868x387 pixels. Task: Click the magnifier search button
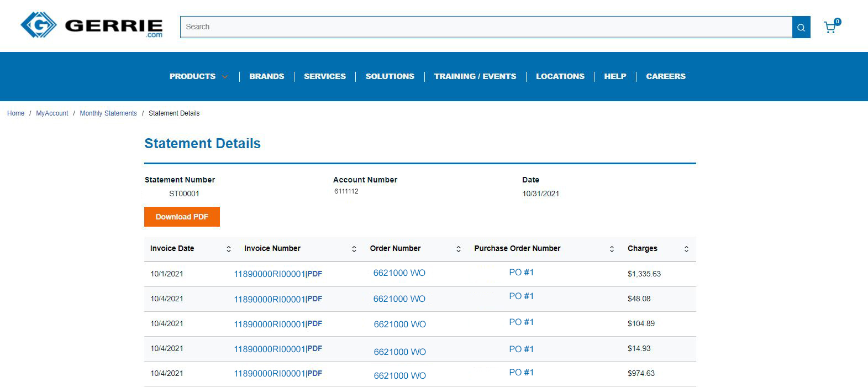pyautogui.click(x=801, y=27)
